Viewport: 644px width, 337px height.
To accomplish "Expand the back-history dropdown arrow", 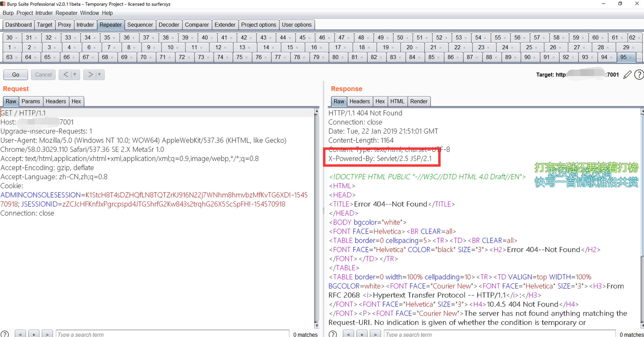I will 75,74.
